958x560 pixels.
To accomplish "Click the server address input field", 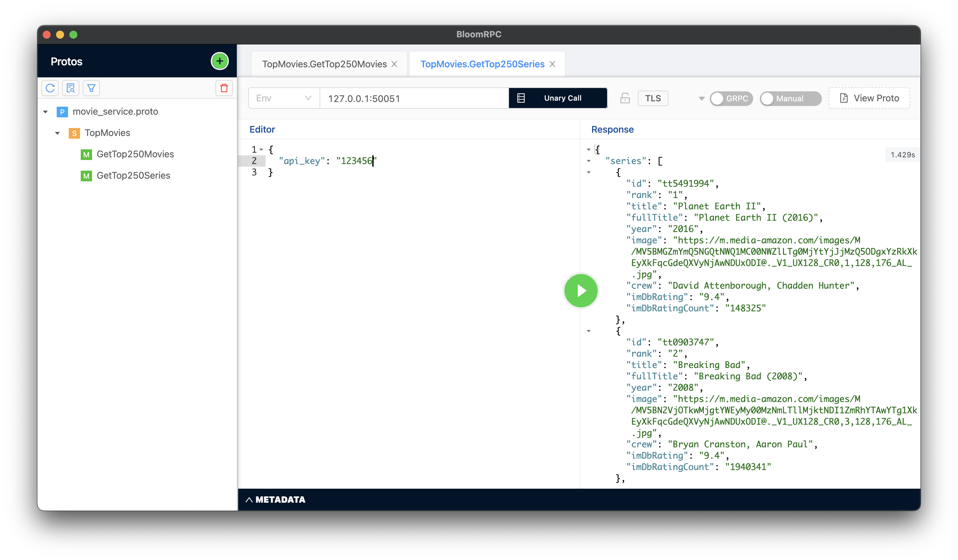I will click(x=414, y=98).
